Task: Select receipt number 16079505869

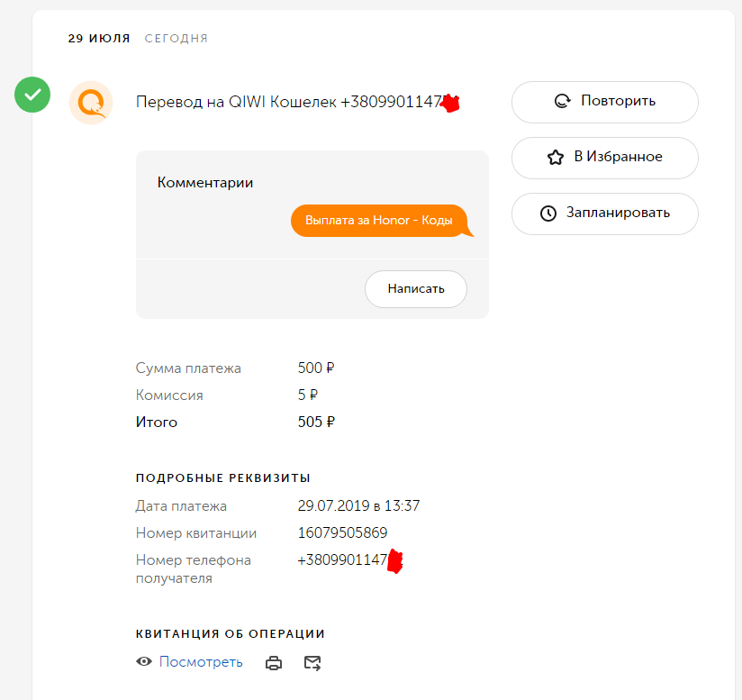Action: (342, 533)
